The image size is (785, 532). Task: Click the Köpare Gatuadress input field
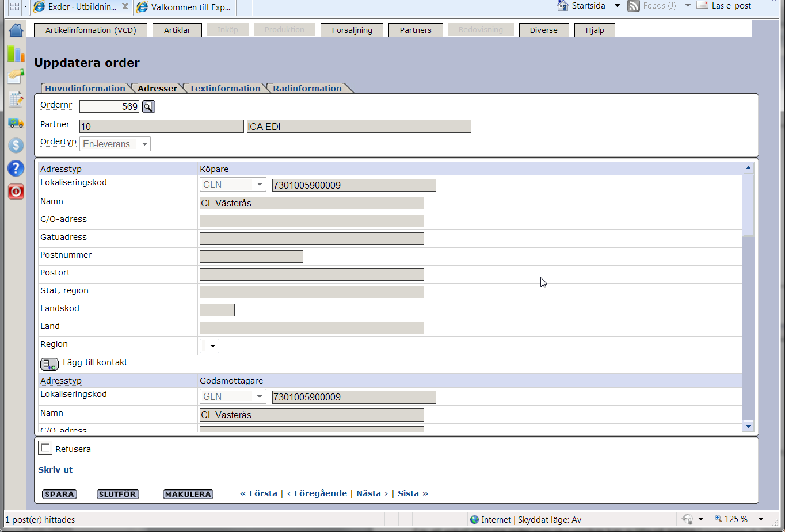[x=312, y=239]
